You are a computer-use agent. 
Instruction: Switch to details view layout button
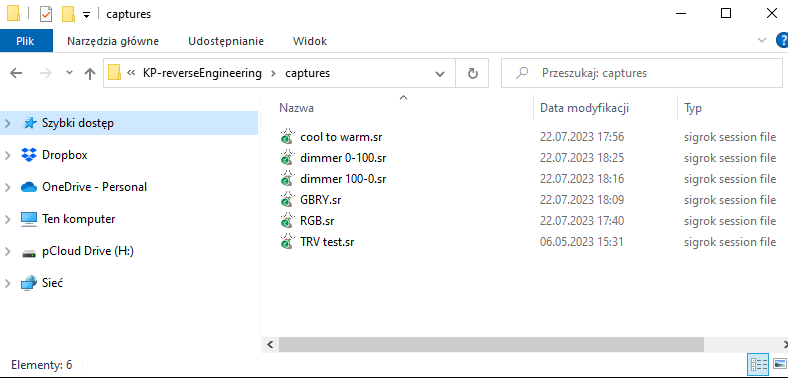[758, 364]
